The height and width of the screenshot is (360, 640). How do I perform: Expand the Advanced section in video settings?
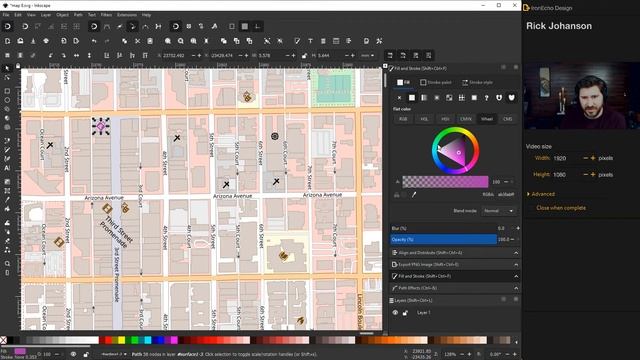[x=541, y=194]
